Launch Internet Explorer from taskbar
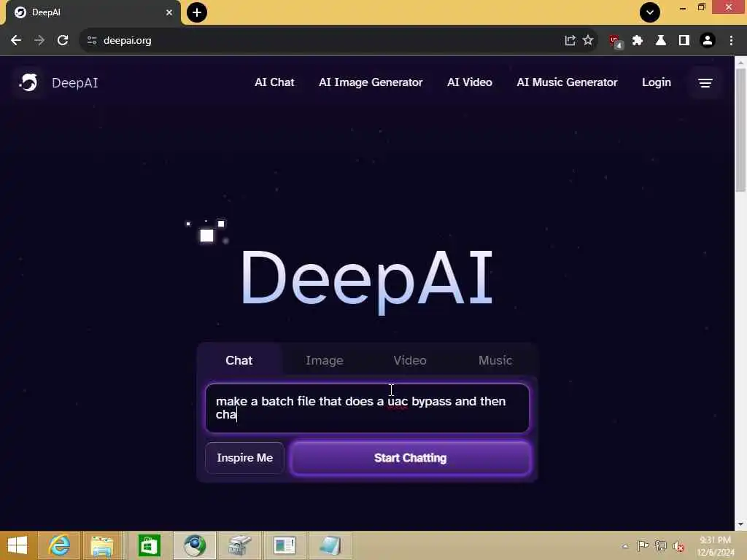This screenshot has width=747, height=560. pyautogui.click(x=59, y=545)
